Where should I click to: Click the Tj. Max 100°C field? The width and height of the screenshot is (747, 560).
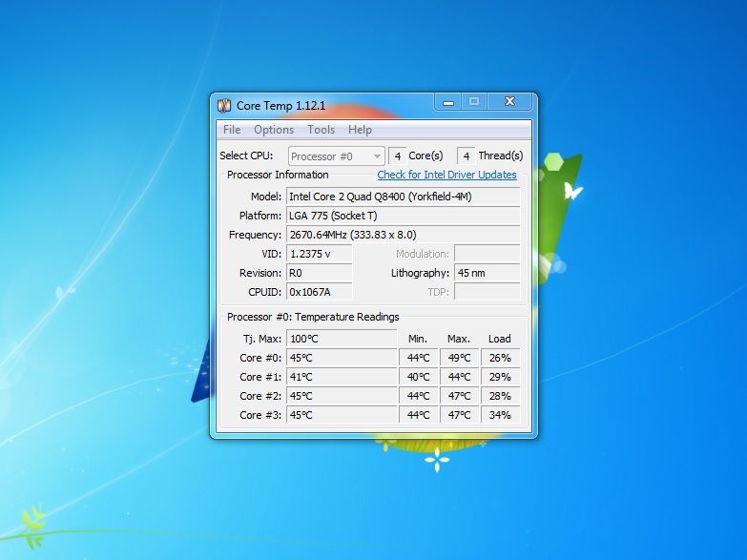[341, 339]
